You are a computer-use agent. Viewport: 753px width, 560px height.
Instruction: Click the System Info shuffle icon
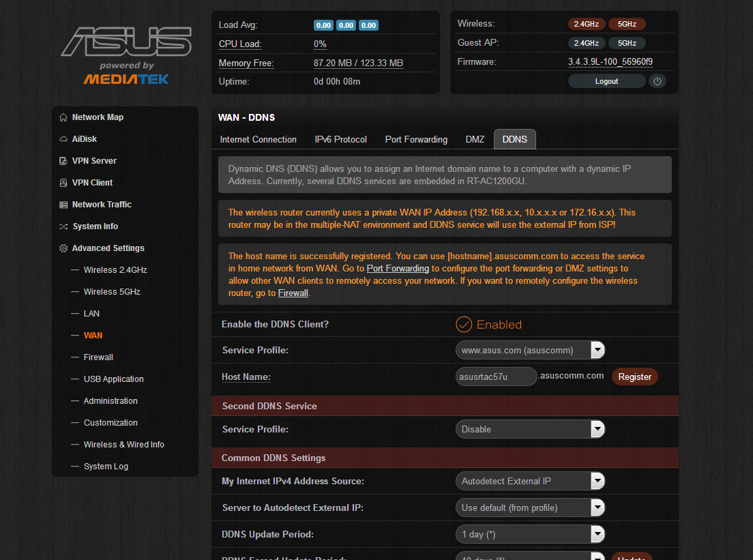(x=63, y=226)
